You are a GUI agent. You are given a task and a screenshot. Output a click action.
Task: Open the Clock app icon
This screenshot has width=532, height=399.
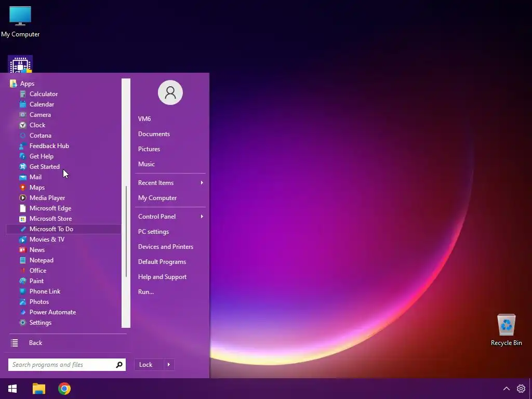pos(23,125)
